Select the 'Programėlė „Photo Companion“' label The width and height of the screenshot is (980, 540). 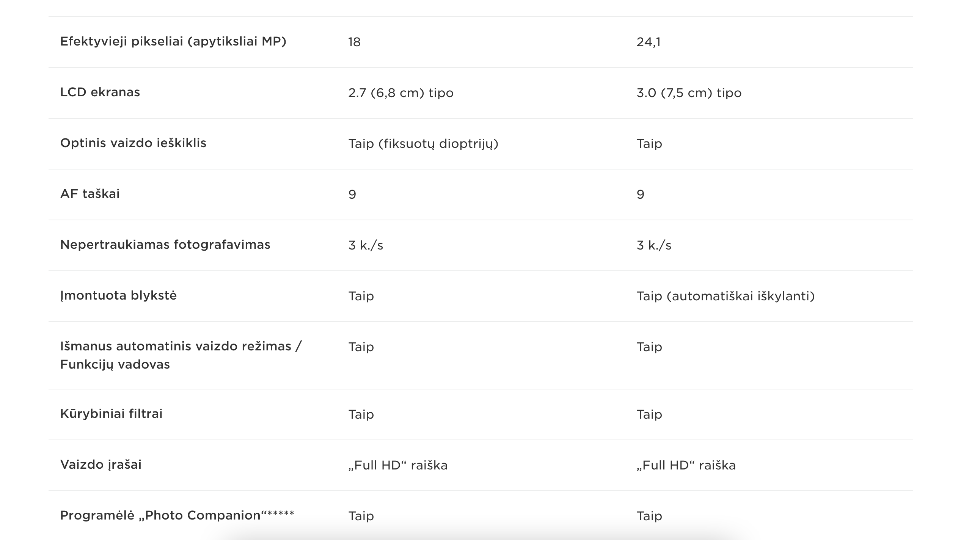point(177,515)
